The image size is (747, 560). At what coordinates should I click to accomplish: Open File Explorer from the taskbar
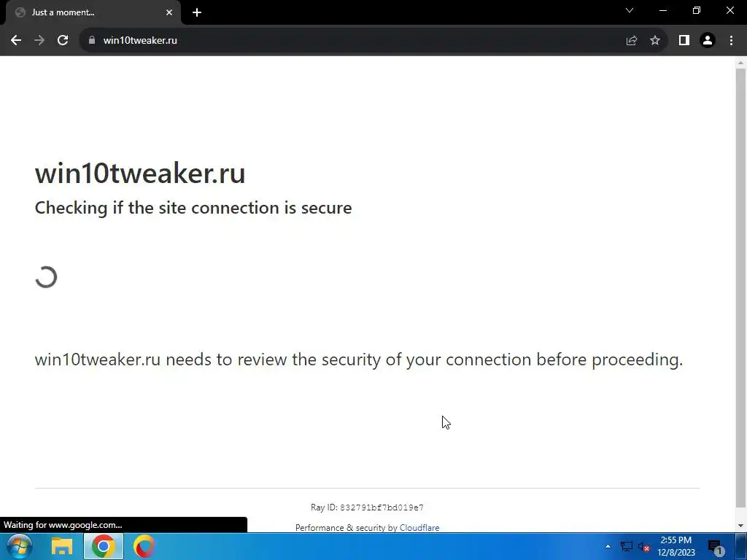(62, 546)
